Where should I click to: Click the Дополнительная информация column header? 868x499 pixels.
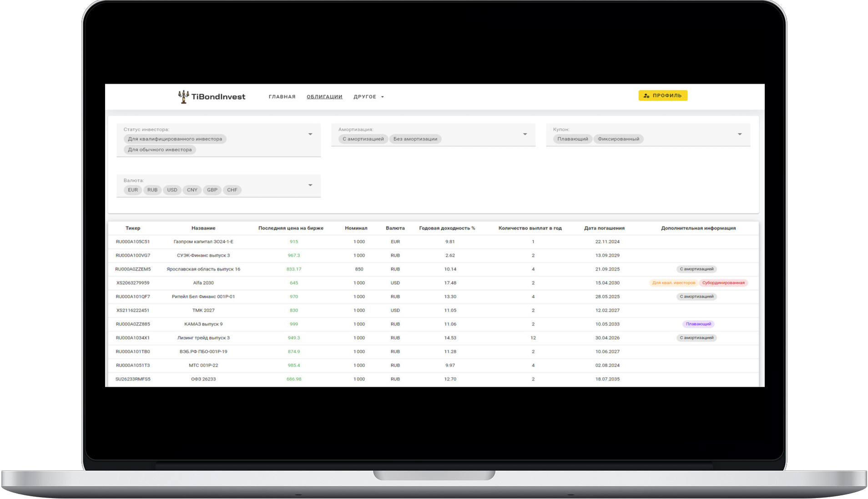click(x=698, y=228)
